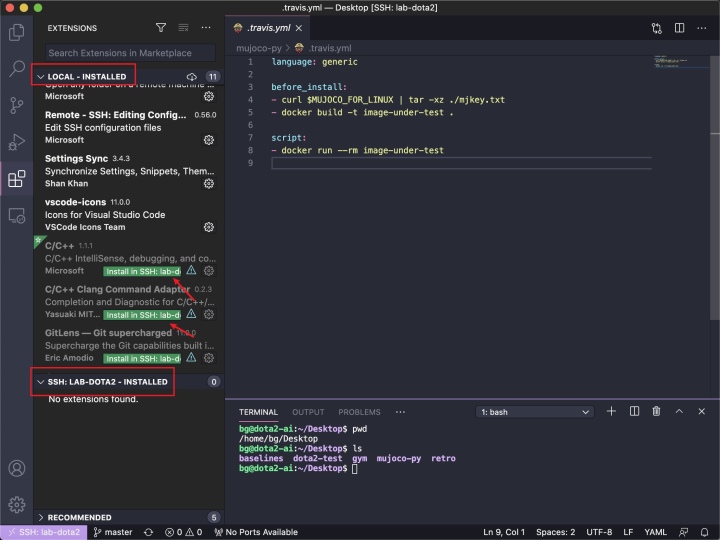The height and width of the screenshot is (540, 720).
Task: Change indentation via Spaces: 2
Action: [x=555, y=532]
